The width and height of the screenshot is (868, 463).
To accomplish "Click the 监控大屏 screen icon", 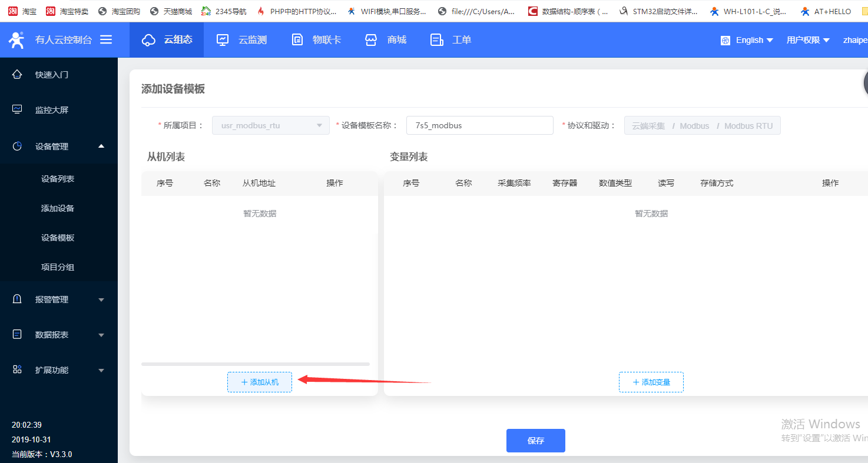I will click(x=17, y=110).
